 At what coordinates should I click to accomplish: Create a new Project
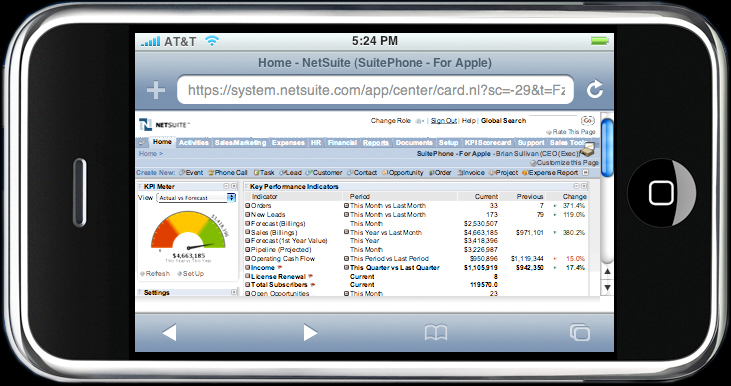[x=503, y=172]
